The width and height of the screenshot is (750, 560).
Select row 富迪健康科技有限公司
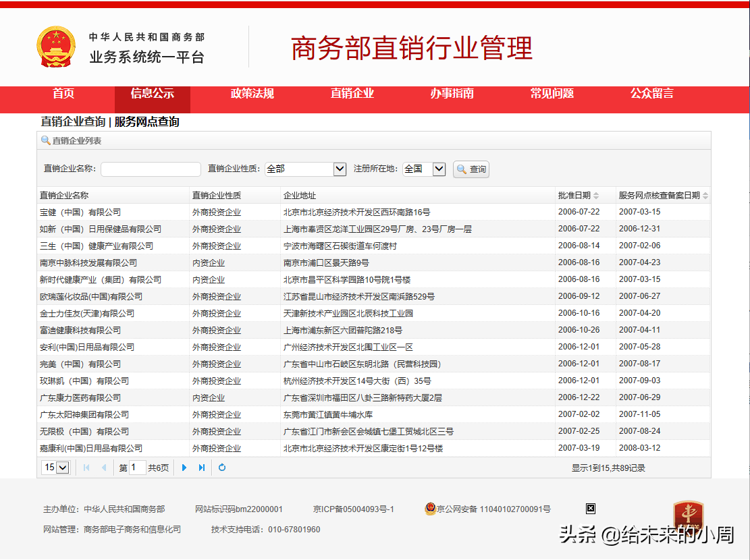pyautogui.click(x=373, y=331)
